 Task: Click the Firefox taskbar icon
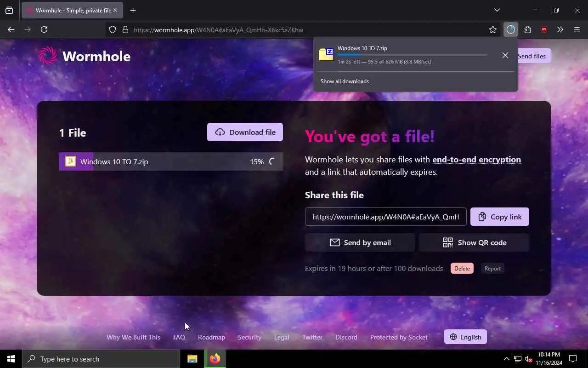pos(215,359)
